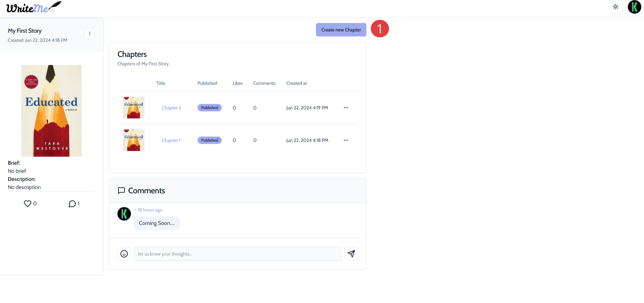Click Chapter 2 cover thumbnail
This screenshot has height=303, width=644.
134,108
